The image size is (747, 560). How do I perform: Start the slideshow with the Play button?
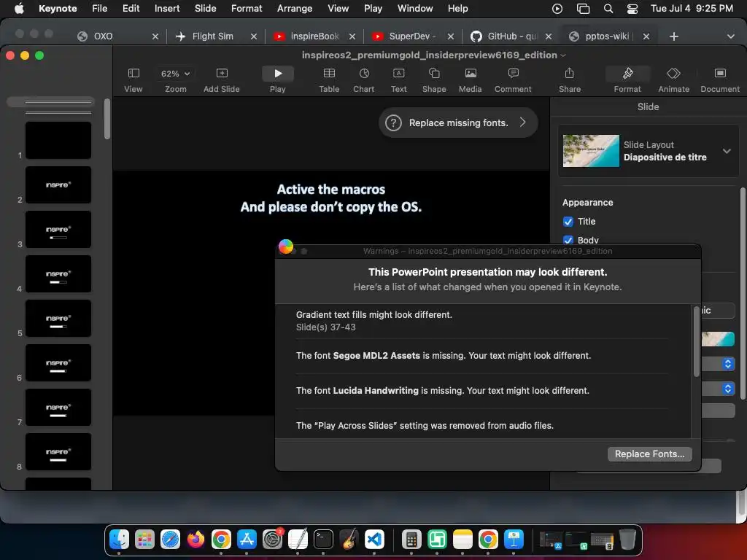278,74
